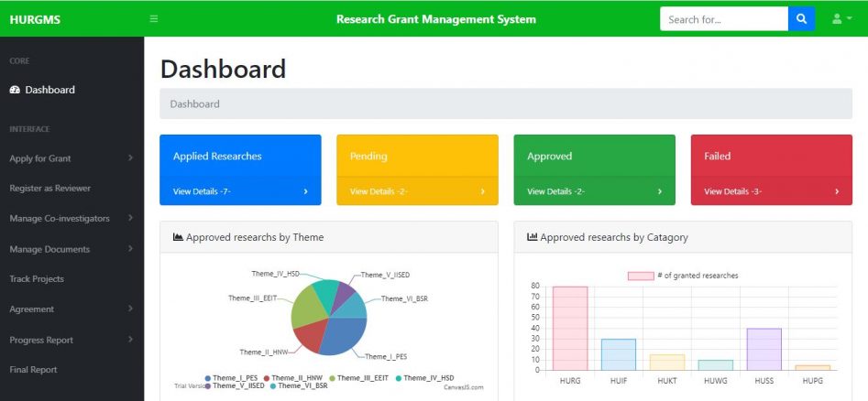The image size is (868, 401).
Task: Click arrow icon on Applied Researches card
Action: click(305, 191)
